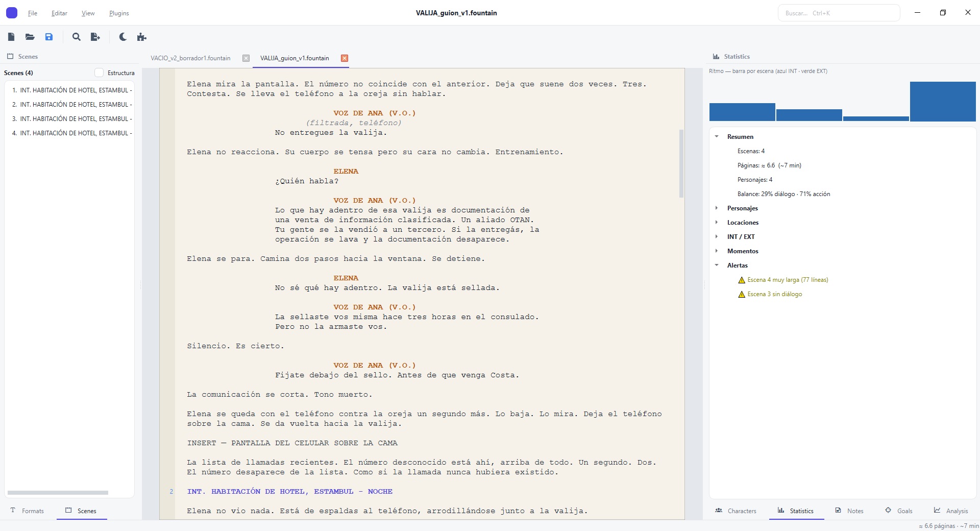Click the New file toolbar icon

11,37
